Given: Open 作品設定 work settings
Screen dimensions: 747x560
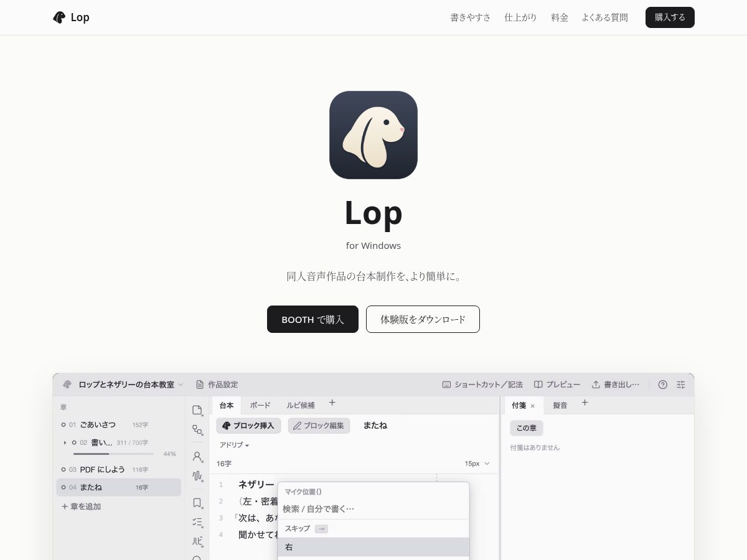Looking at the screenshot, I should pyautogui.click(x=217, y=385).
